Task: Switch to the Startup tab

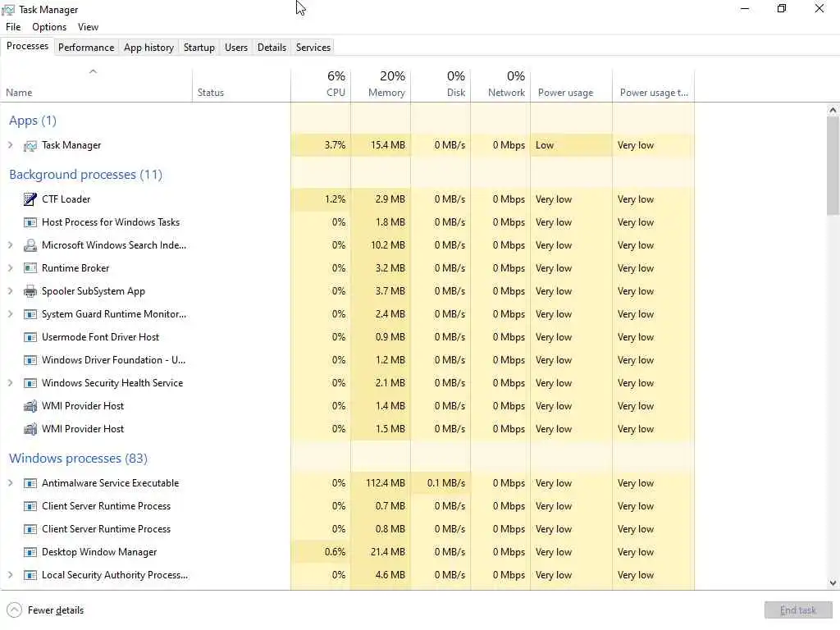Action: point(199,47)
